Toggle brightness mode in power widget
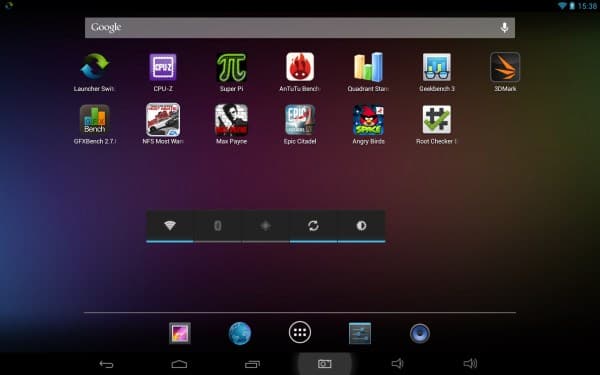The height and width of the screenshot is (375, 600). tap(361, 226)
